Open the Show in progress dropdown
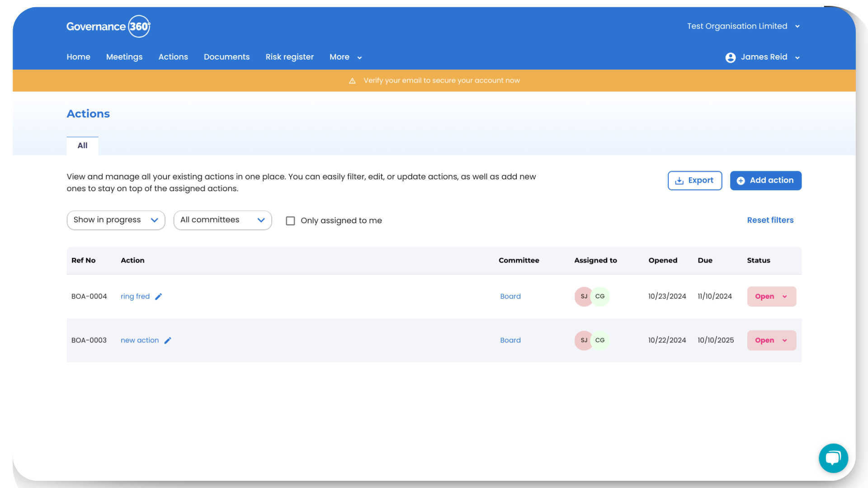The width and height of the screenshot is (868, 488). point(116,220)
